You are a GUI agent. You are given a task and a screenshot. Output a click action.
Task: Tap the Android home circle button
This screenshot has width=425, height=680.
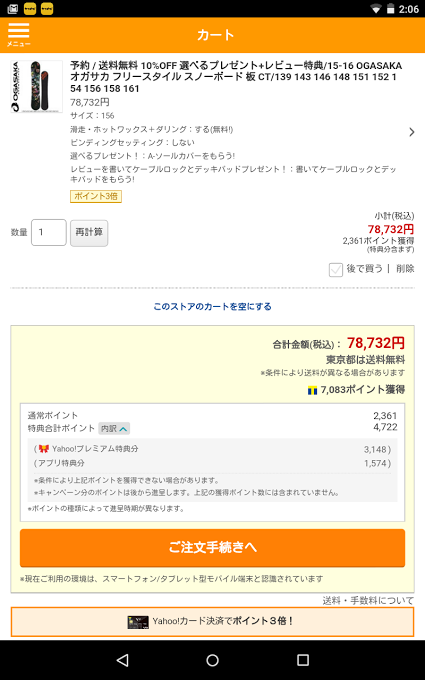212,660
